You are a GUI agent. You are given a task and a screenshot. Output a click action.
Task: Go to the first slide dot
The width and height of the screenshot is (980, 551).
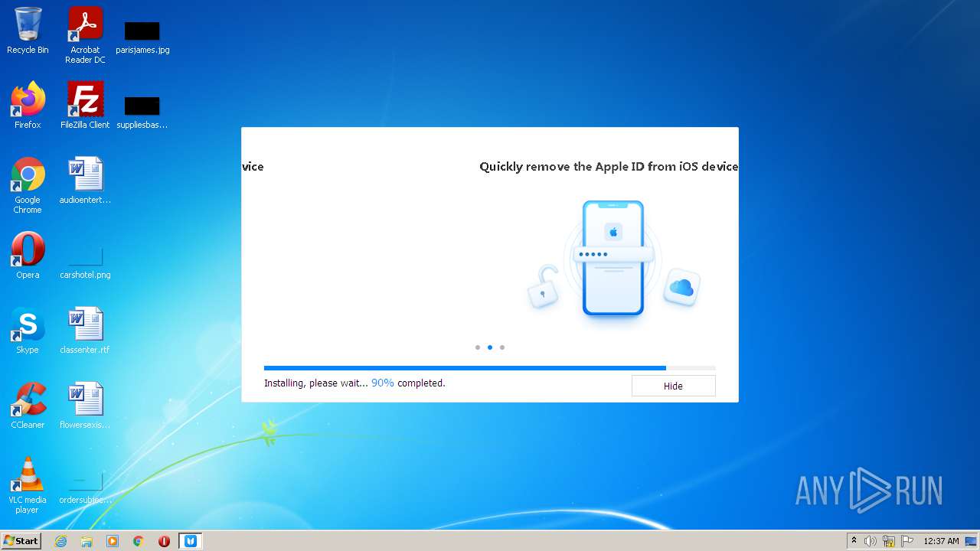(x=478, y=347)
